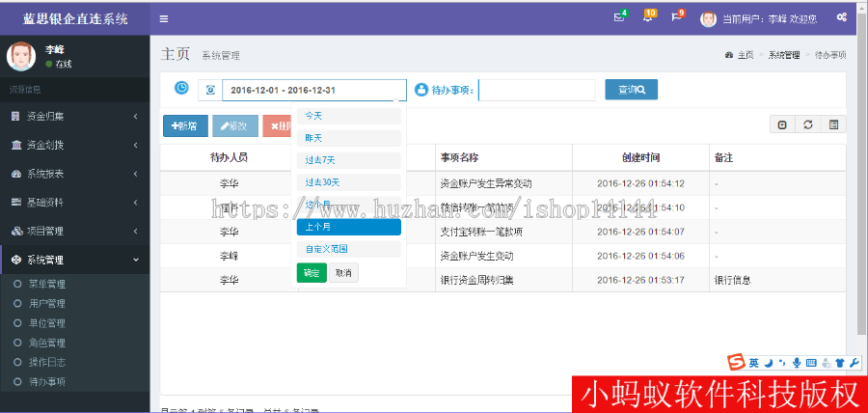Open the flag tasks icon with badge 9
This screenshot has width=868, height=413.
676,17
